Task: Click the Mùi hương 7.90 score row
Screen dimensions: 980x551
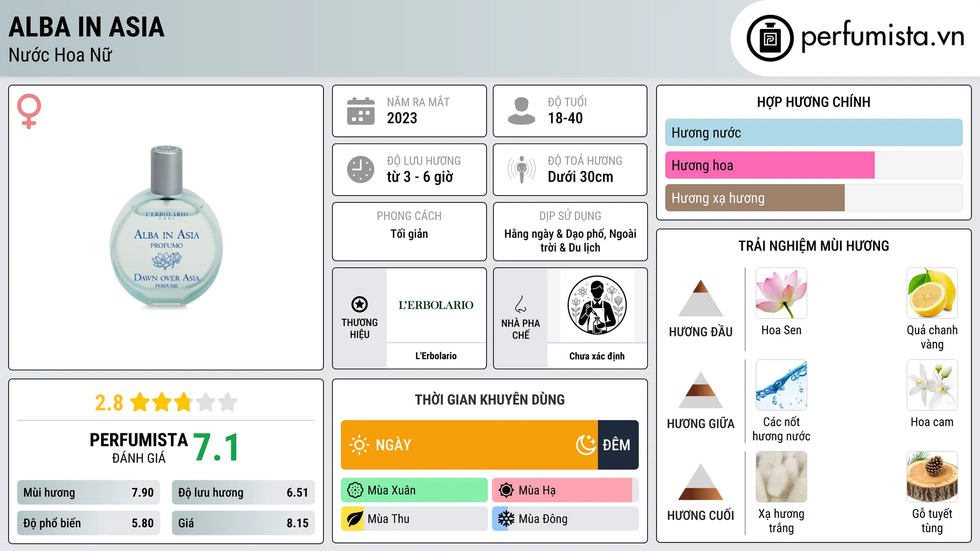Action: click(x=89, y=492)
